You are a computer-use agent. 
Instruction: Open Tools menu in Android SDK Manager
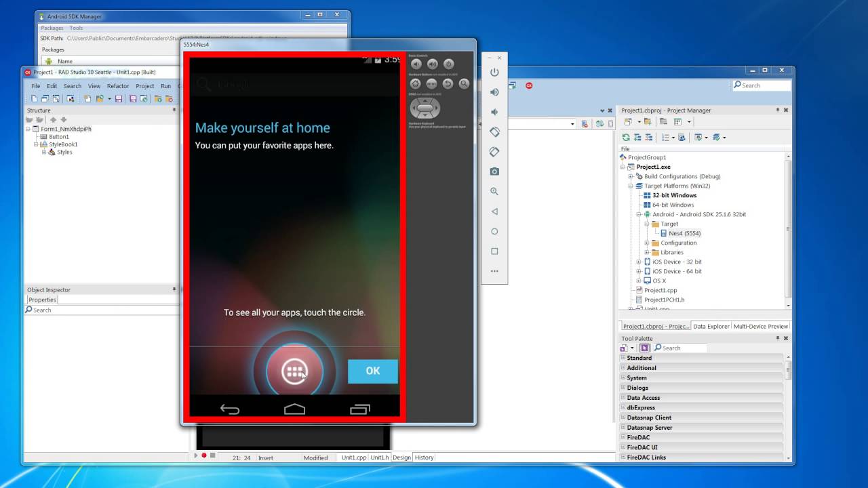coord(76,28)
